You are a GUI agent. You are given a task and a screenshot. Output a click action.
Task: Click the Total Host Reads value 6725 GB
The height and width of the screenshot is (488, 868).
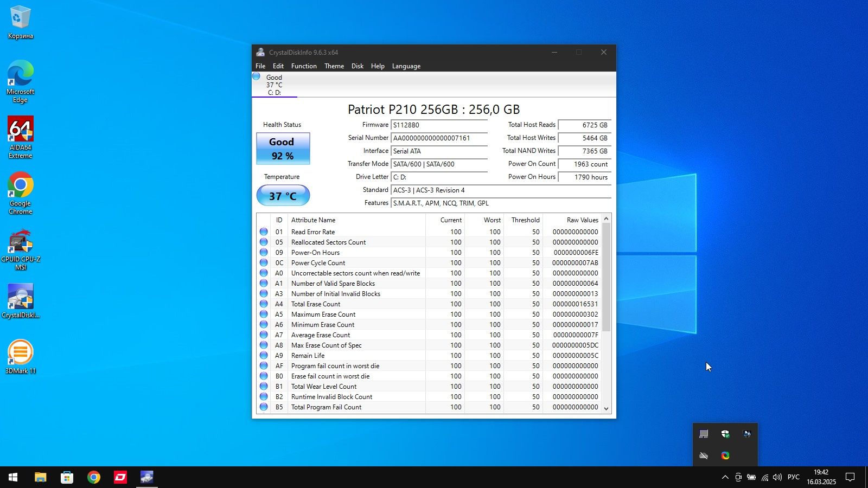click(x=585, y=125)
